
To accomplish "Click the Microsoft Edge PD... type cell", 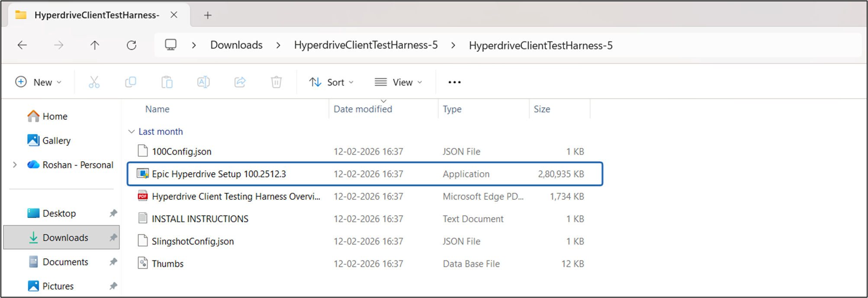I will click(x=483, y=196).
